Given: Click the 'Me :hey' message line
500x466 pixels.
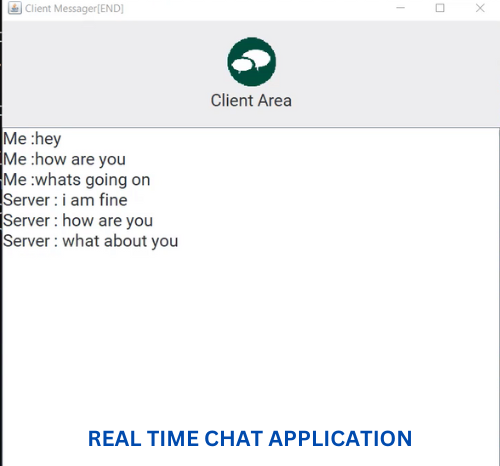Looking at the screenshot, I should 32,139.
